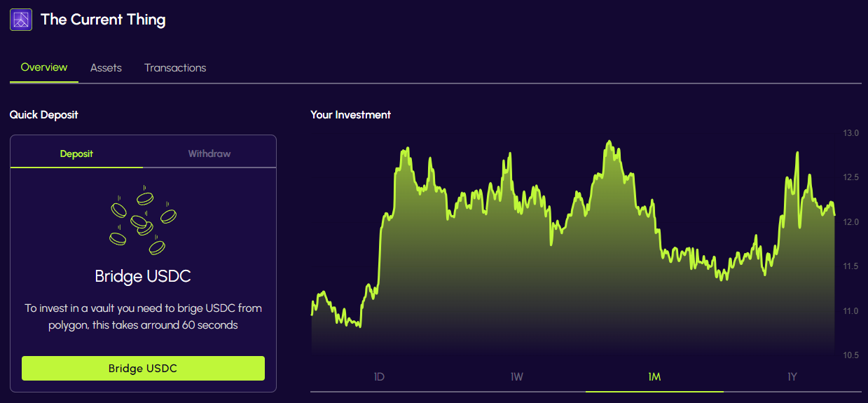Click the large Bridge USDC heading text

tap(143, 276)
